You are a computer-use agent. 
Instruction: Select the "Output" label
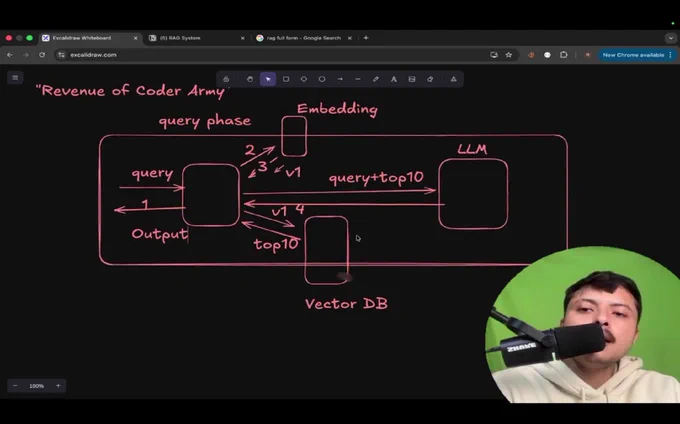point(160,234)
